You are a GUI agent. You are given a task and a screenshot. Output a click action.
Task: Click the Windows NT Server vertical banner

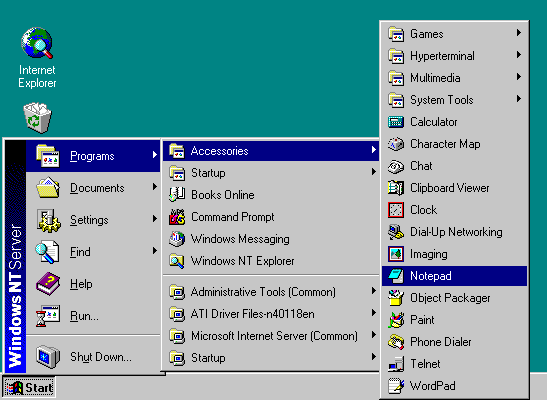[x=16, y=256]
